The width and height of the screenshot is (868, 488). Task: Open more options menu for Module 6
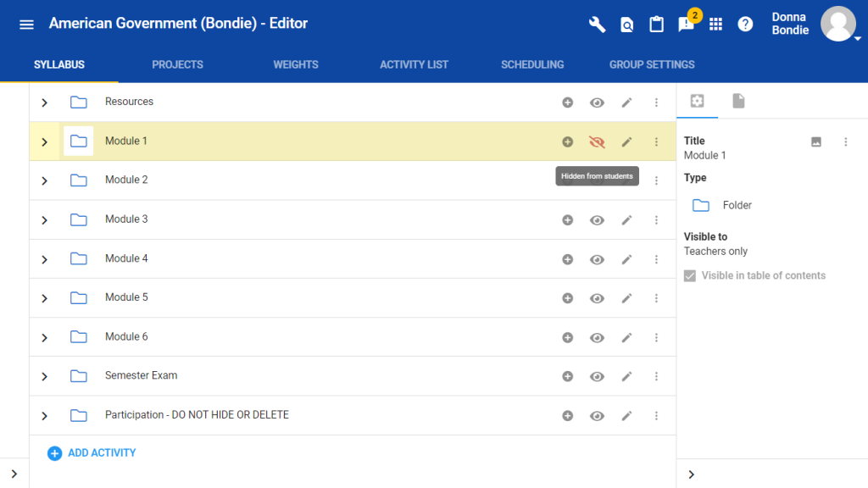tap(656, 338)
